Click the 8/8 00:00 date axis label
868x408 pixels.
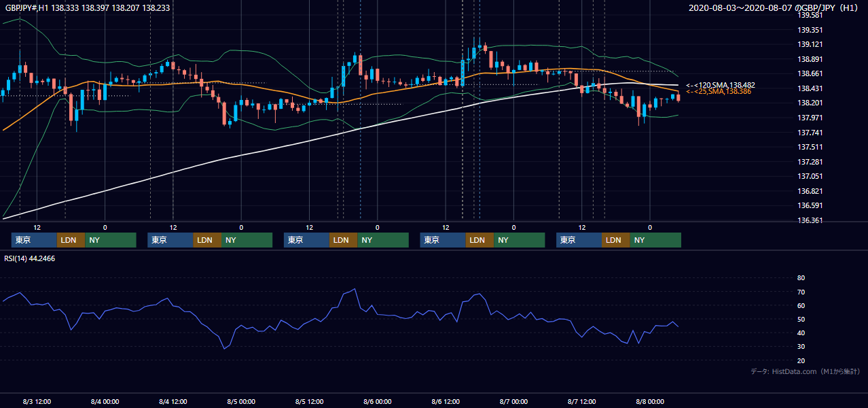point(649,401)
